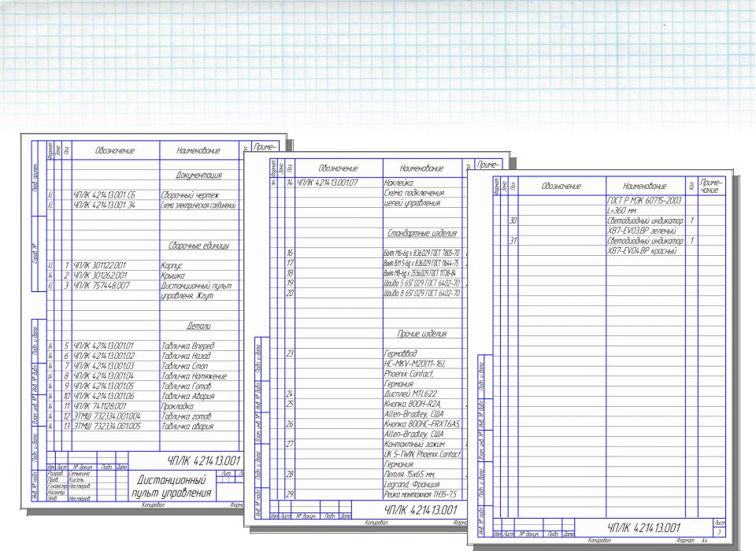This screenshot has height=551, width=756.
Task: Click position 31 'Светодиодный индикатор' entry
Action: 645,241
